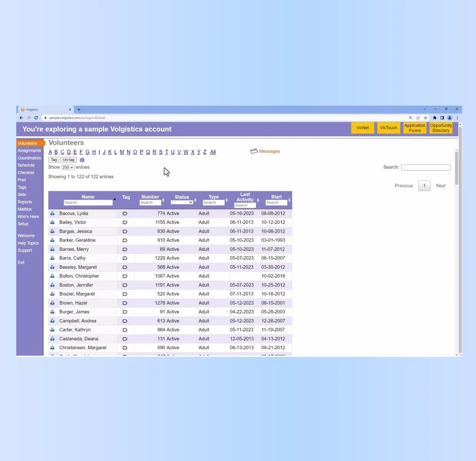Click Name column ascending sort arrow

pos(114,199)
